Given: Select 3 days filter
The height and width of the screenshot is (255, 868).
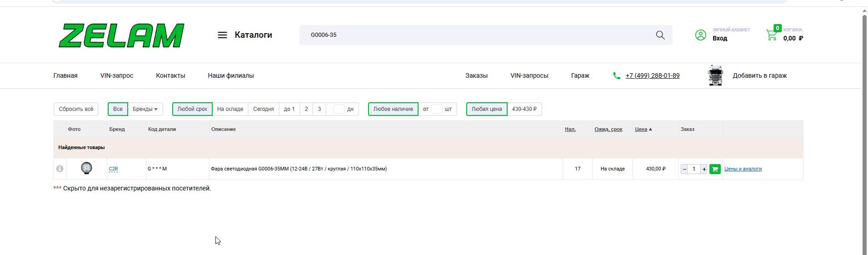Looking at the screenshot, I should 319,109.
